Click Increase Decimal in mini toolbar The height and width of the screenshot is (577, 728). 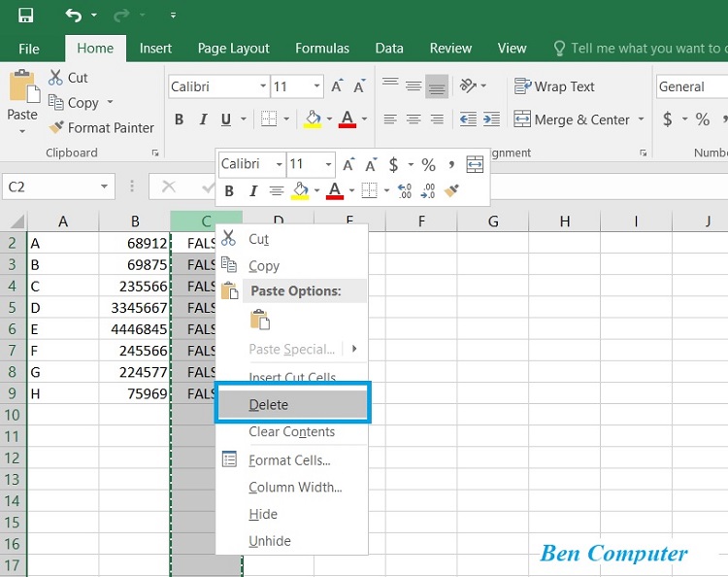405,190
